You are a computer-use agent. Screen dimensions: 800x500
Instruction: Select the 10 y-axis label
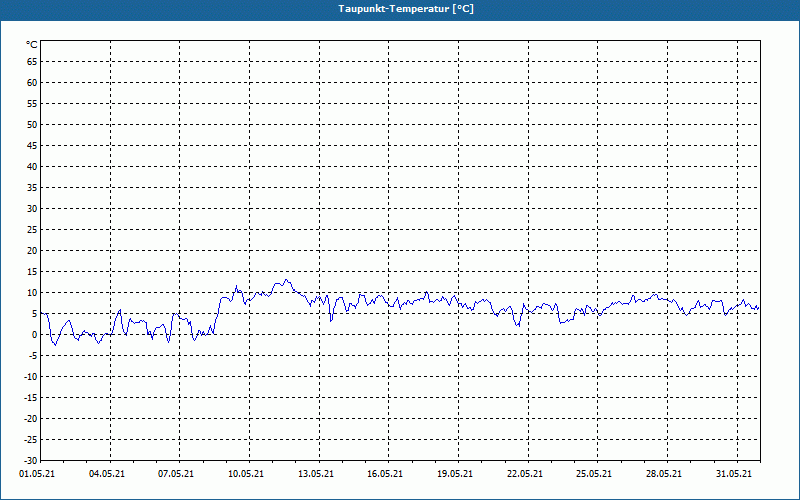click(32, 293)
